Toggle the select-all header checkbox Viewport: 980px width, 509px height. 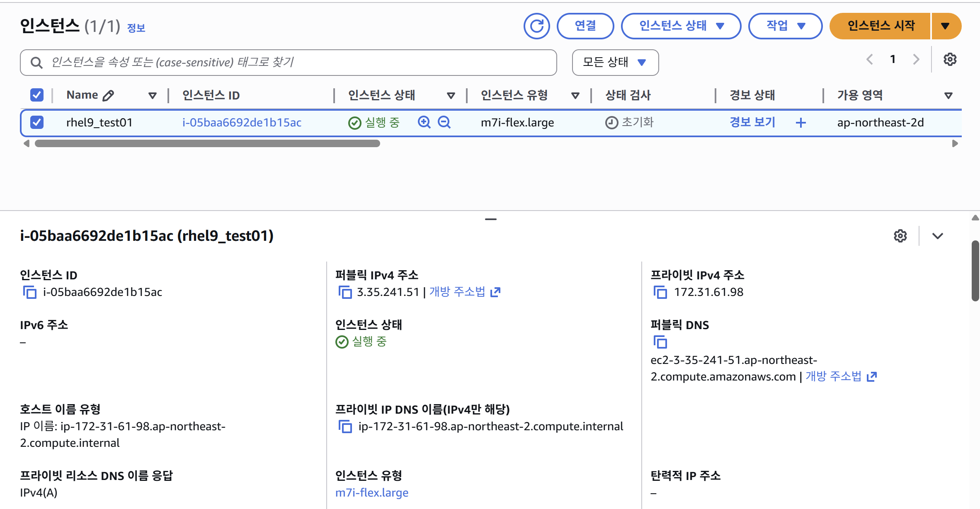click(37, 95)
